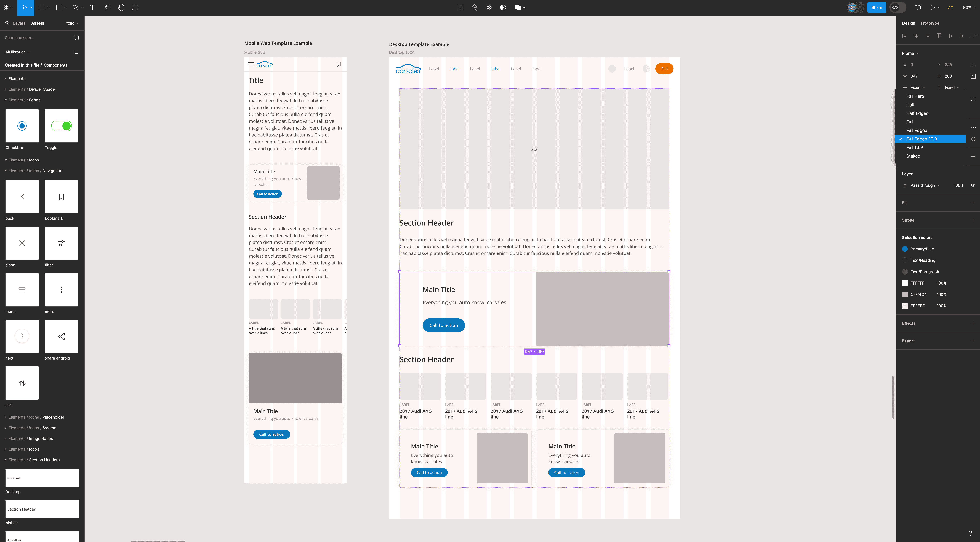The image size is (980, 542).
Task: Switch to the Layers tab
Action: coord(19,23)
